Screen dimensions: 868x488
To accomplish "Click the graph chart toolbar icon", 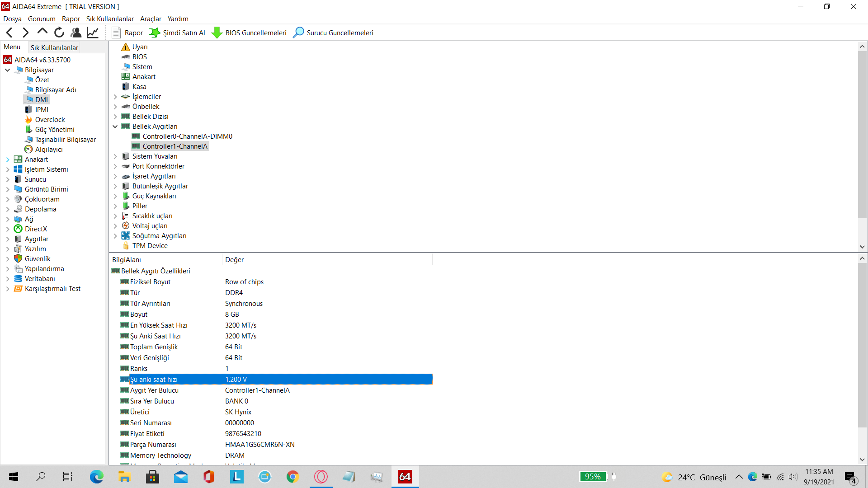I will coord(93,33).
